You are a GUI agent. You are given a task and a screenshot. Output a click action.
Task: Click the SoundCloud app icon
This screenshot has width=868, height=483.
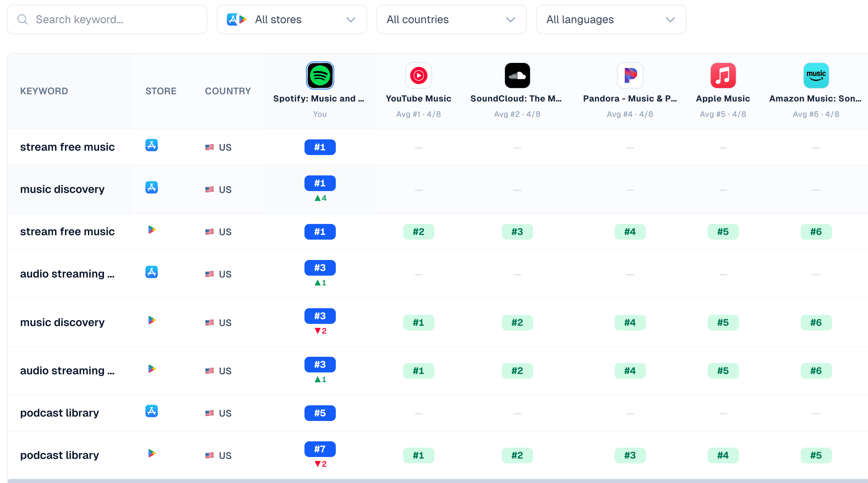[x=517, y=75]
